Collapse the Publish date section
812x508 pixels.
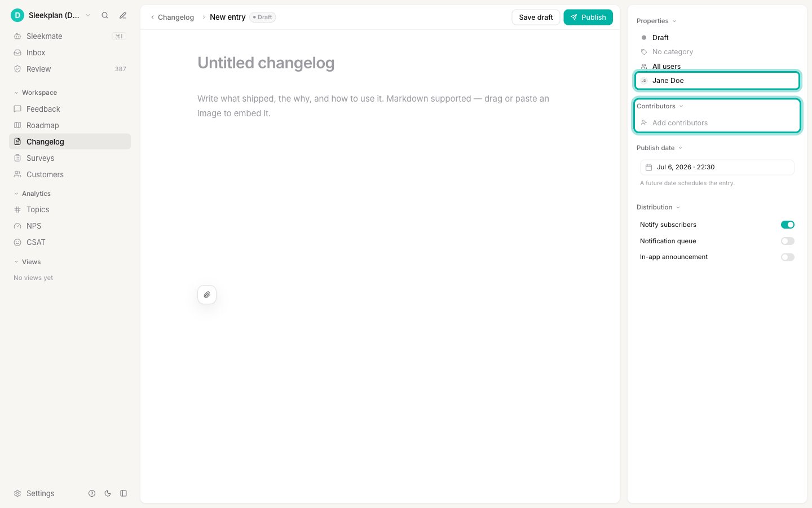[x=659, y=148]
